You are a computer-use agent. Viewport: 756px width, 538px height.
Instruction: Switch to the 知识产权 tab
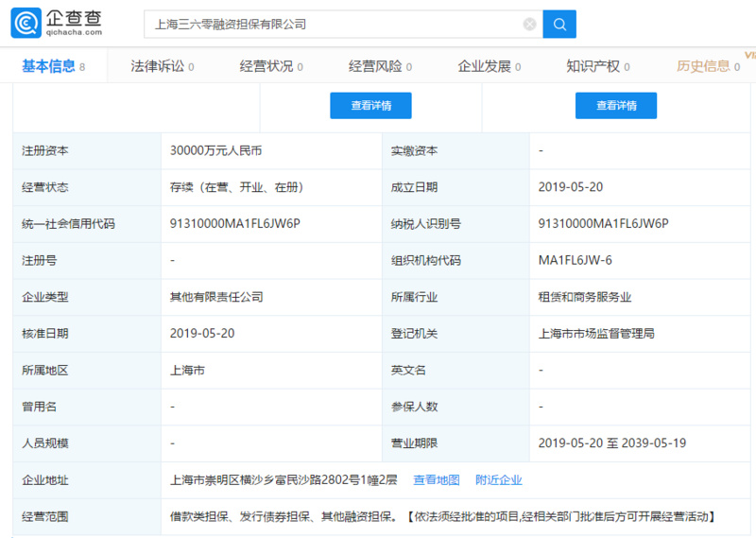click(593, 66)
